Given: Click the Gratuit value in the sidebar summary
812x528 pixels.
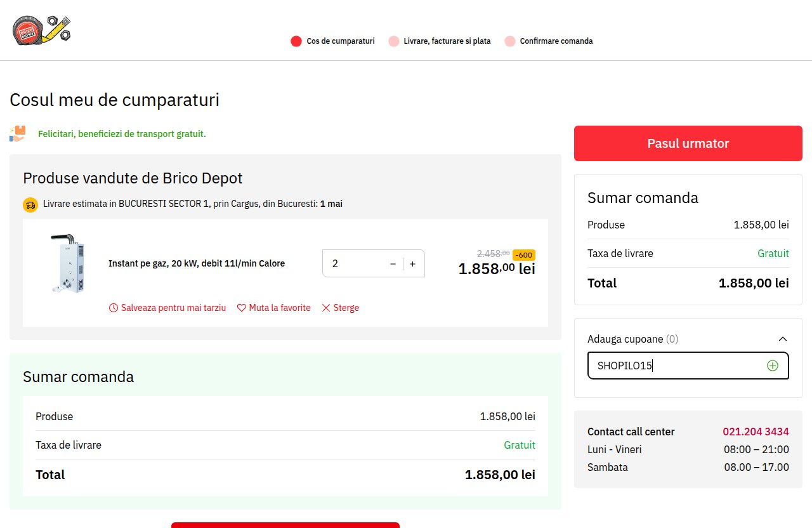Looking at the screenshot, I should [773, 253].
